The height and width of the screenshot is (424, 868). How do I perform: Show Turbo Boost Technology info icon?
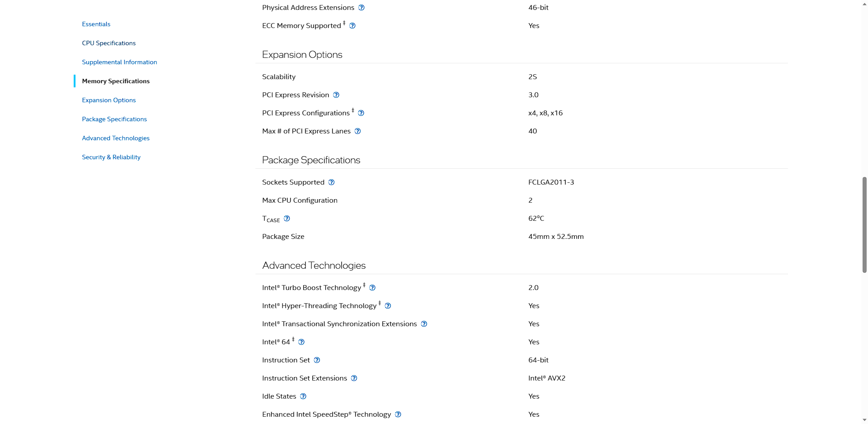pos(372,288)
